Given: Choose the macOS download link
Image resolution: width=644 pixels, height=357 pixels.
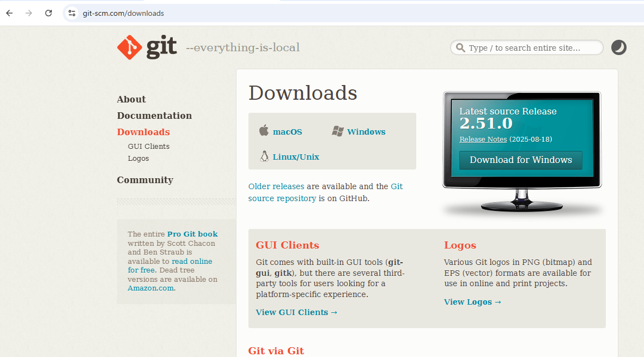Looking at the screenshot, I should point(288,132).
